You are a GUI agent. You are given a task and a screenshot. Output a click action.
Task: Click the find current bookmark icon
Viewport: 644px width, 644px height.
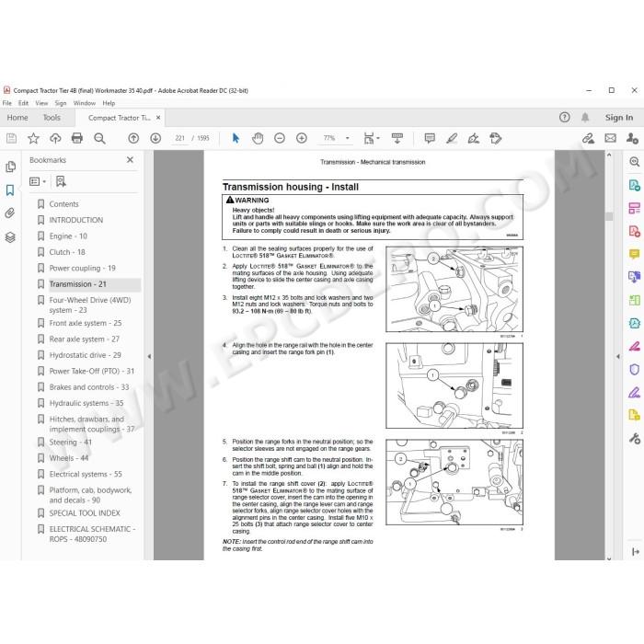[x=61, y=181]
